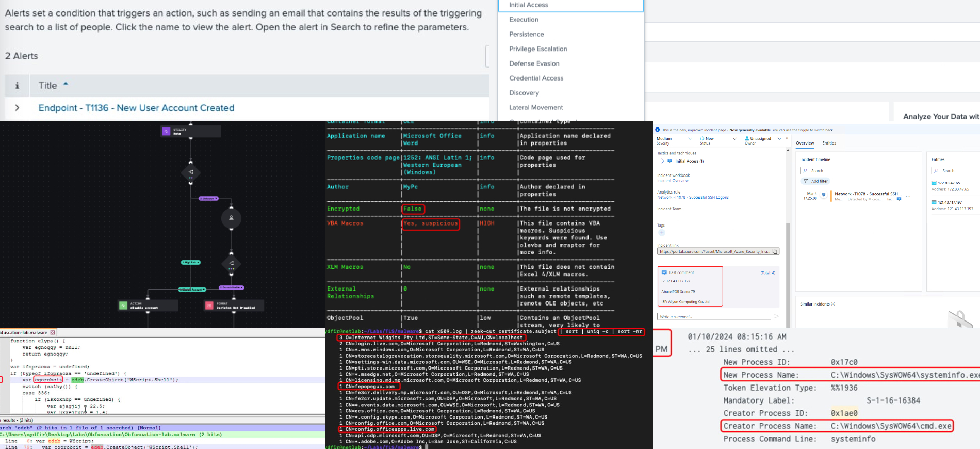Collapse the incident details pane with the double chevron
Screen dimensions: 980x449
click(x=787, y=138)
